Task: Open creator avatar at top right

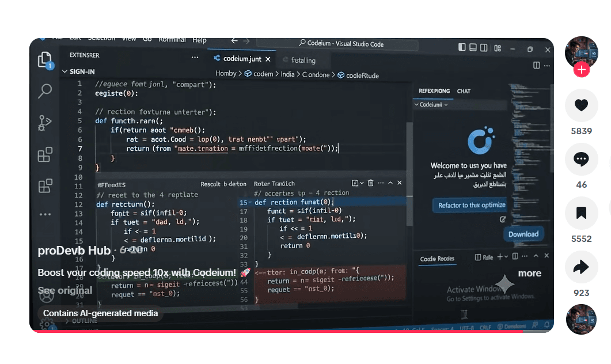Action: point(582,52)
